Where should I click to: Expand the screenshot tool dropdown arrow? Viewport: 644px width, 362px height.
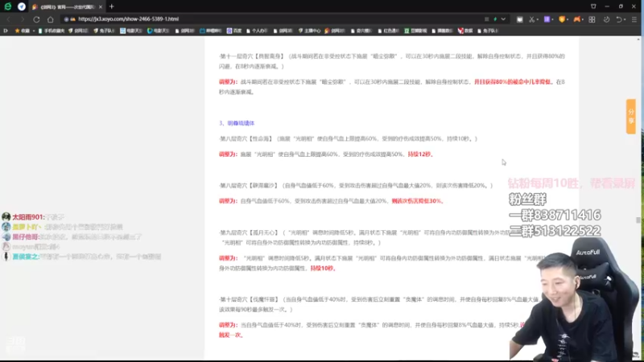(x=537, y=19)
